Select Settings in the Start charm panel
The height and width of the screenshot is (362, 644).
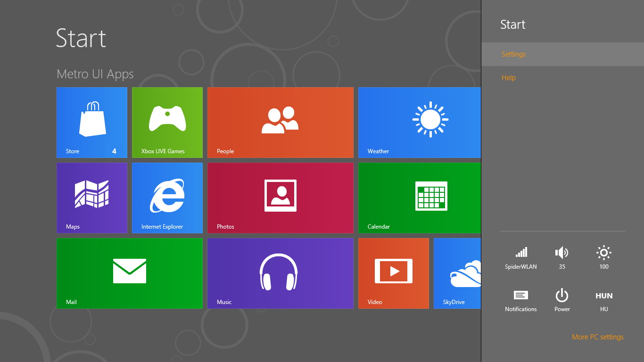tap(562, 54)
